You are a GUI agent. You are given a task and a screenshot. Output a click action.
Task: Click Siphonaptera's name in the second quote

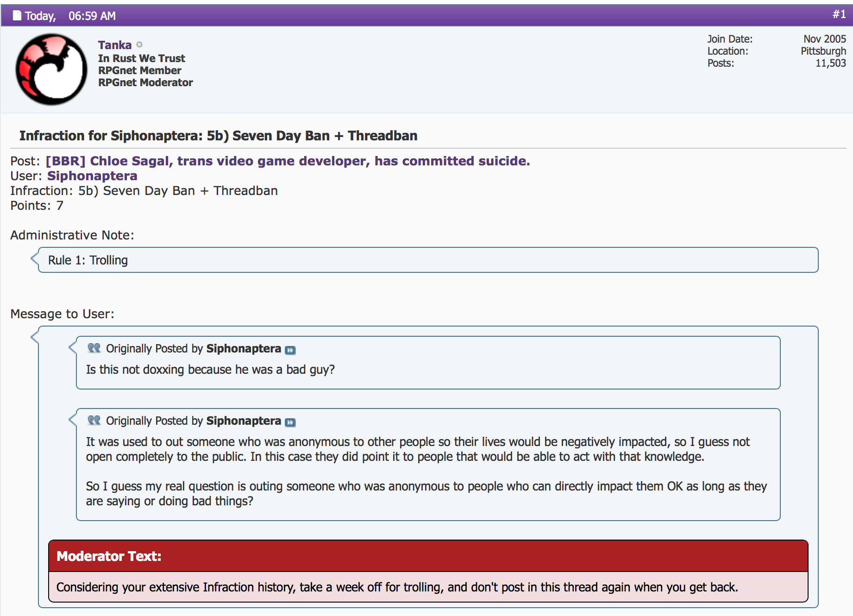tap(244, 421)
